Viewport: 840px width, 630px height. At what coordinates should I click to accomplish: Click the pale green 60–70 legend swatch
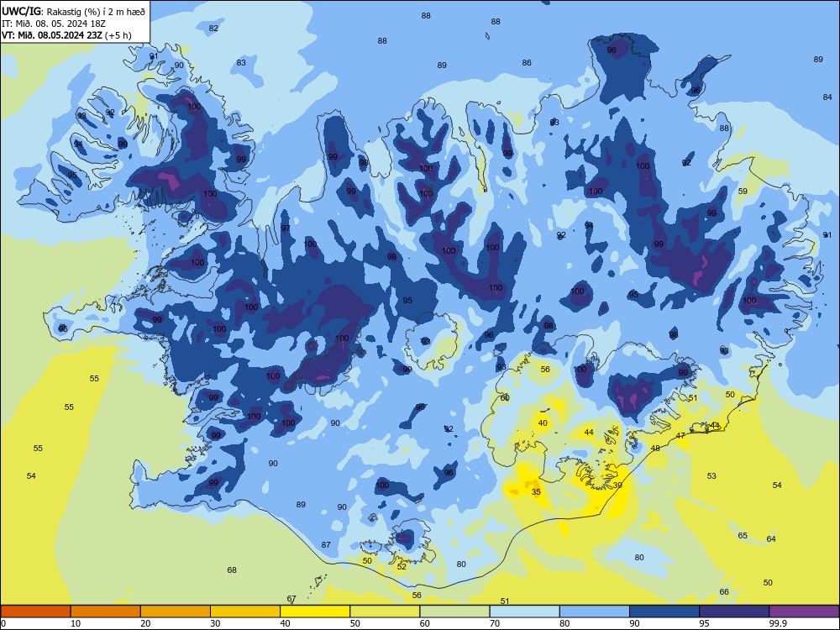coord(454,612)
